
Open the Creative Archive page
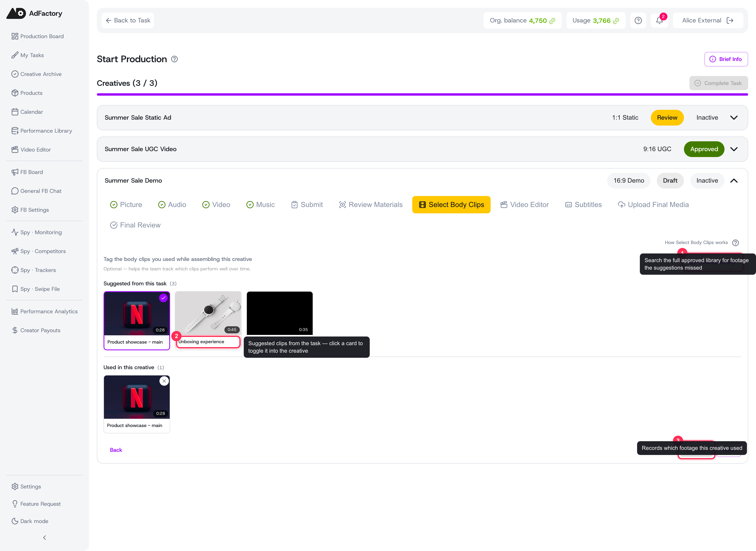[36, 74]
